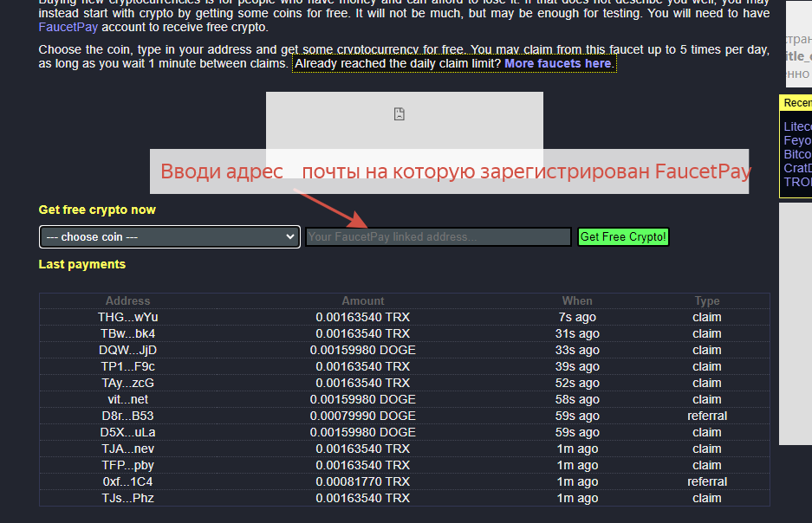Click the 58s ago timestamp
Image resolution: width=812 pixels, height=523 pixels.
tap(577, 400)
